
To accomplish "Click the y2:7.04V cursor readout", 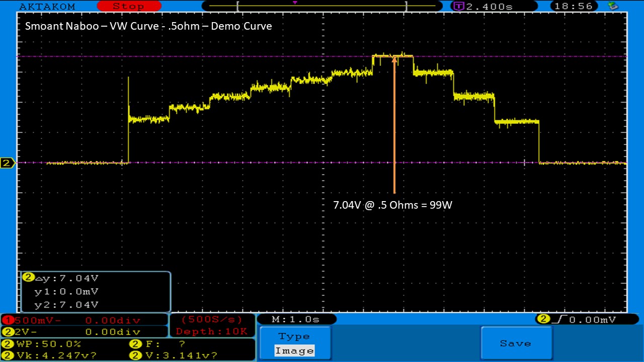I will (x=66, y=305).
